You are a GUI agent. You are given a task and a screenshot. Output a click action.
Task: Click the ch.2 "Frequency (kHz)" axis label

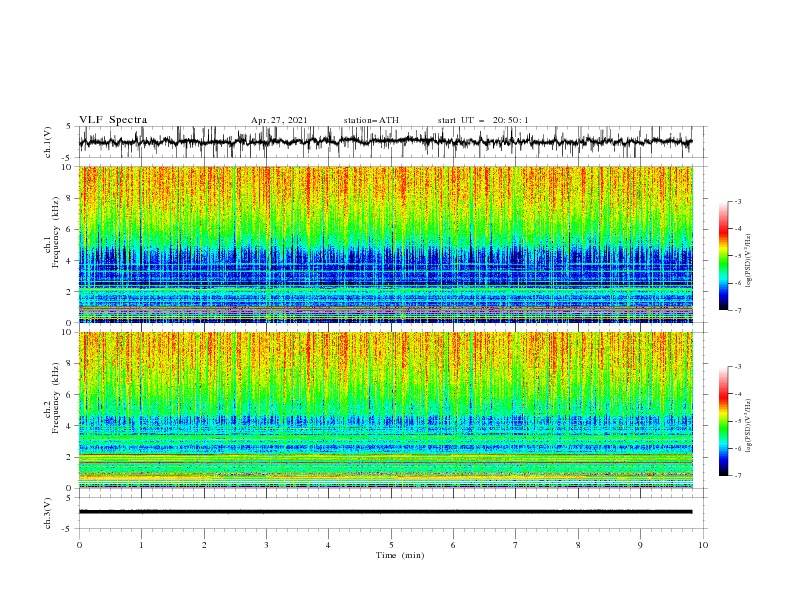coord(55,398)
